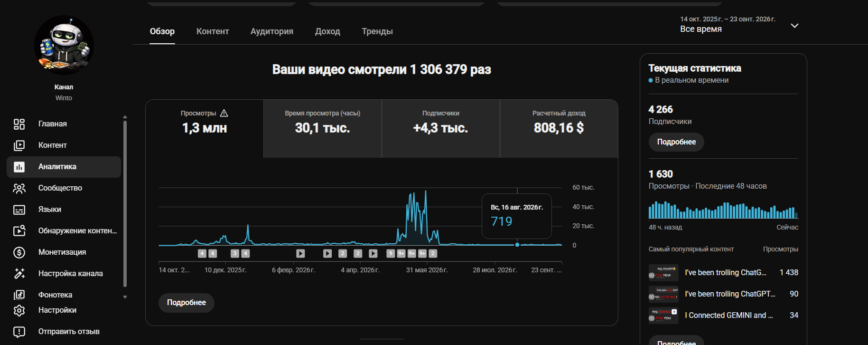Open the video title with 90 views

point(730,294)
